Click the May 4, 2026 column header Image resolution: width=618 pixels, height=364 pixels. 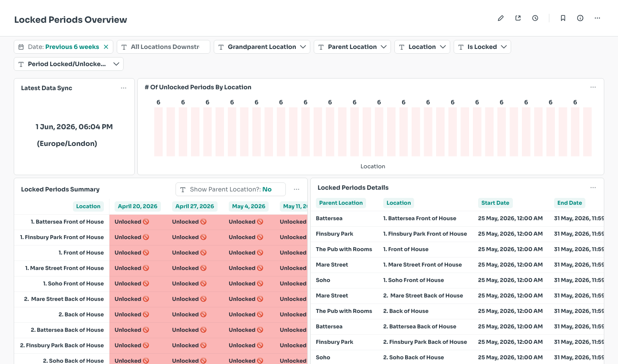[x=248, y=206]
